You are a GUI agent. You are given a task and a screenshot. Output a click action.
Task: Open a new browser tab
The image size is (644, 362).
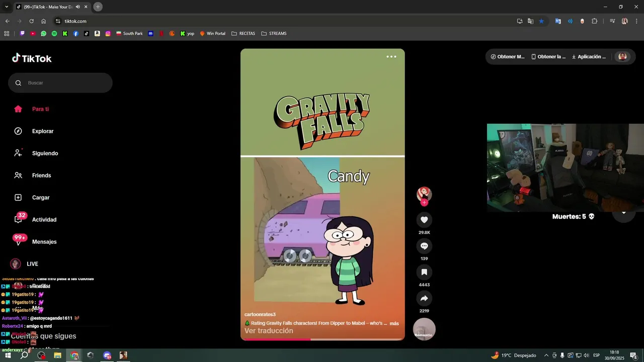pyautogui.click(x=98, y=7)
